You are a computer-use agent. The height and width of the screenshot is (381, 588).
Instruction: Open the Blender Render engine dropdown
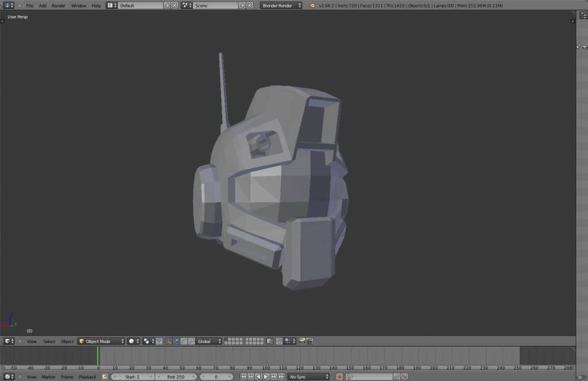pyautogui.click(x=281, y=5)
